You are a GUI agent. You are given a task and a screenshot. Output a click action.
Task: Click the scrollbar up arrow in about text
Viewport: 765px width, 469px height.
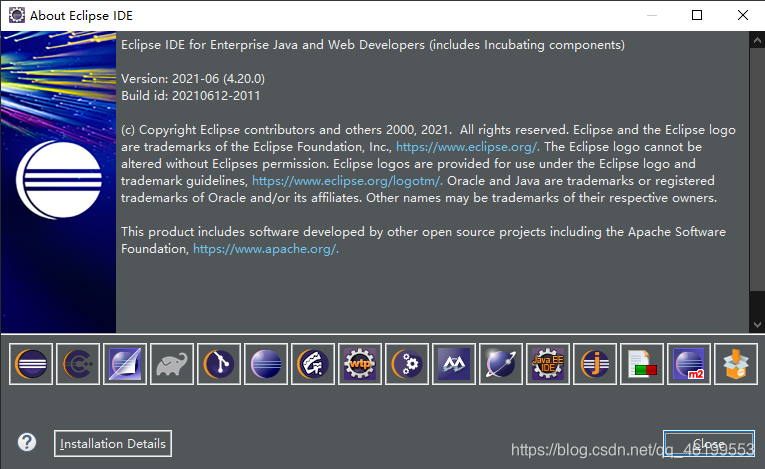(757, 40)
